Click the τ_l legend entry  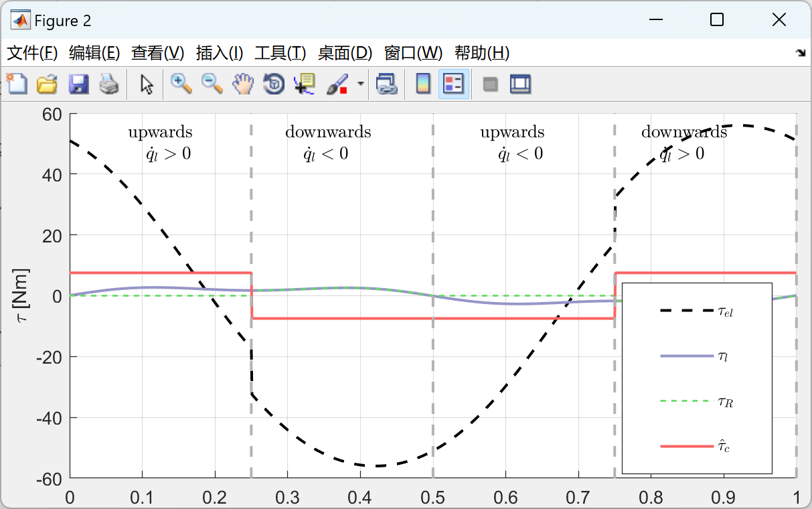[722, 357]
